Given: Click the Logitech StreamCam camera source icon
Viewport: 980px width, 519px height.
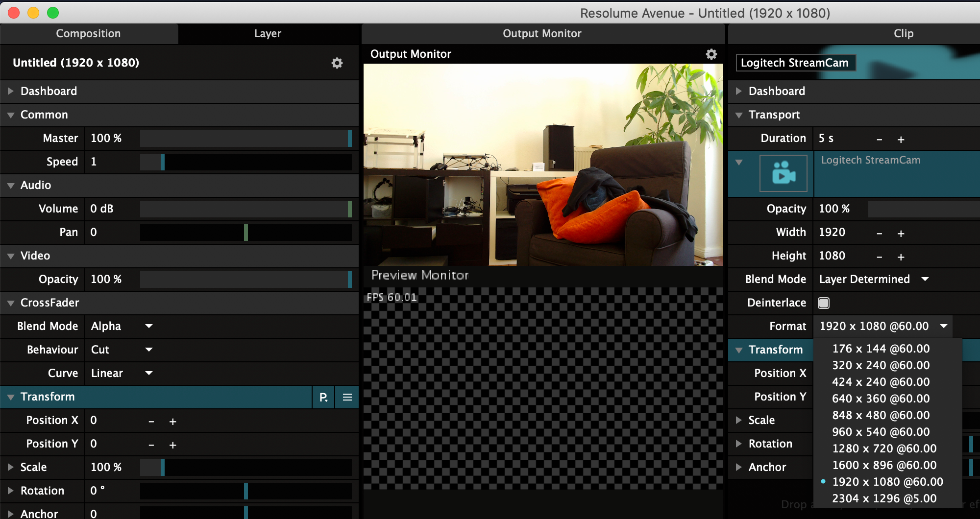Looking at the screenshot, I should click(783, 173).
